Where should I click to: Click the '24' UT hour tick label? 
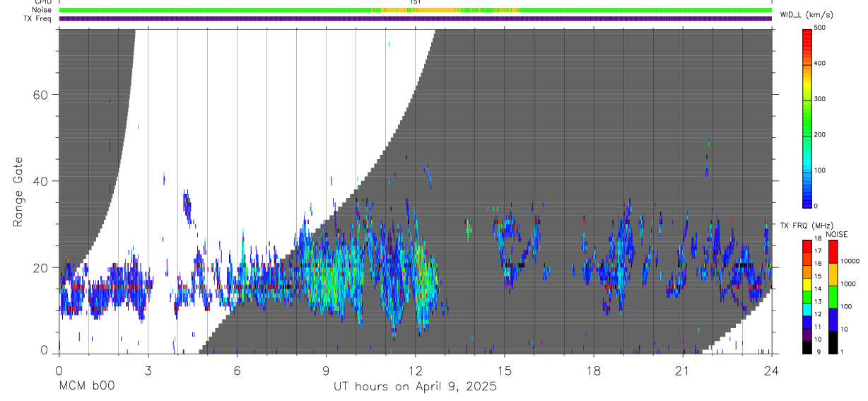pyautogui.click(x=772, y=371)
